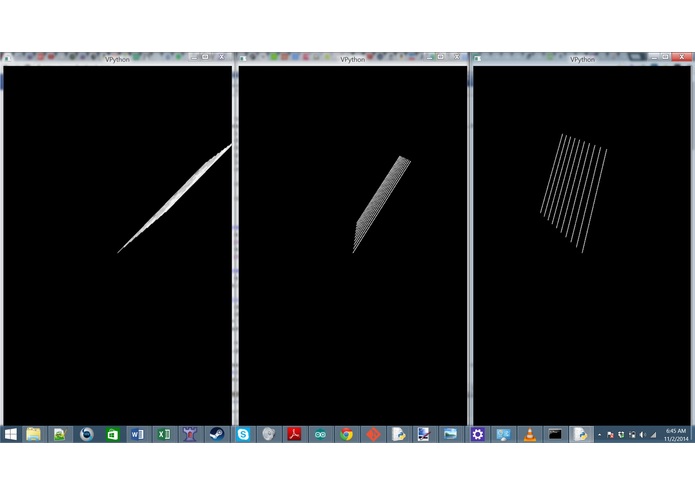Maximize the leftmost VPython window
This screenshot has width=695, height=494.
[205, 57]
